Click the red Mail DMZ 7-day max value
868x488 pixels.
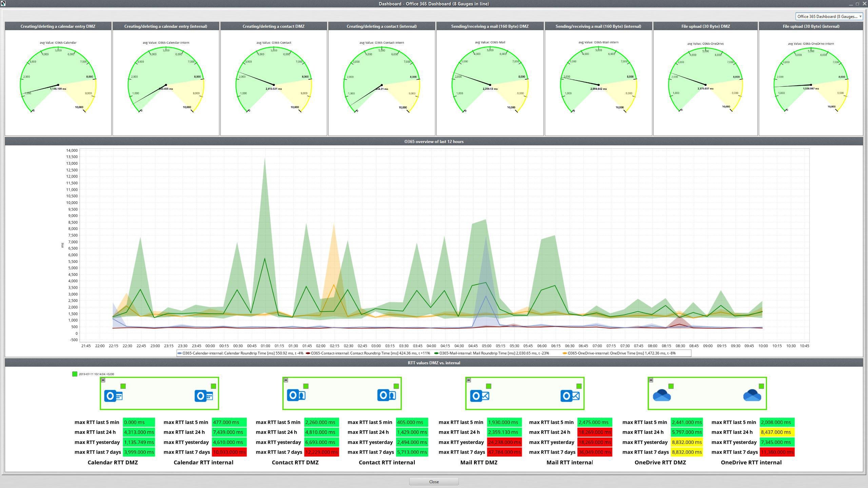tap(504, 452)
